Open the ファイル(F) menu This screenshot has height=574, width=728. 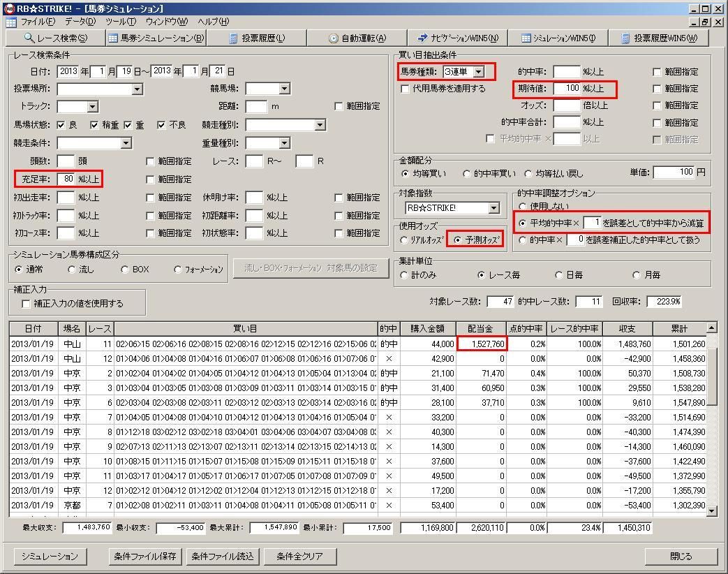tap(38, 22)
